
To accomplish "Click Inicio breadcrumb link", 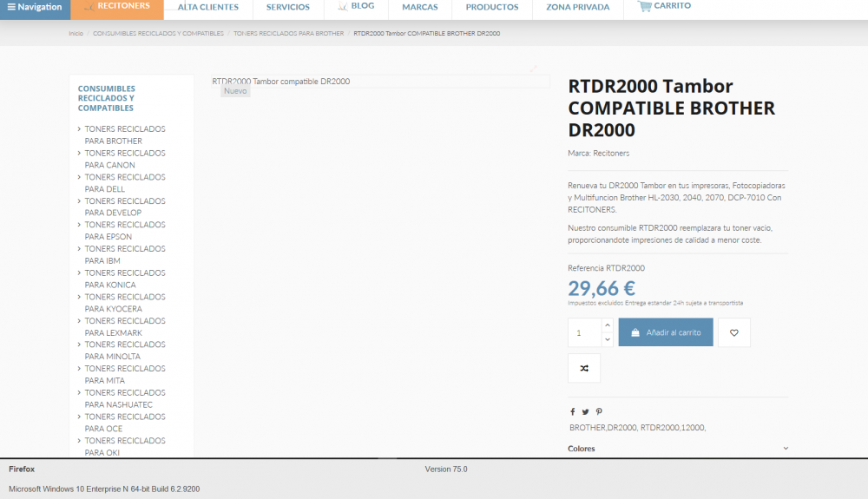I will [x=76, y=34].
